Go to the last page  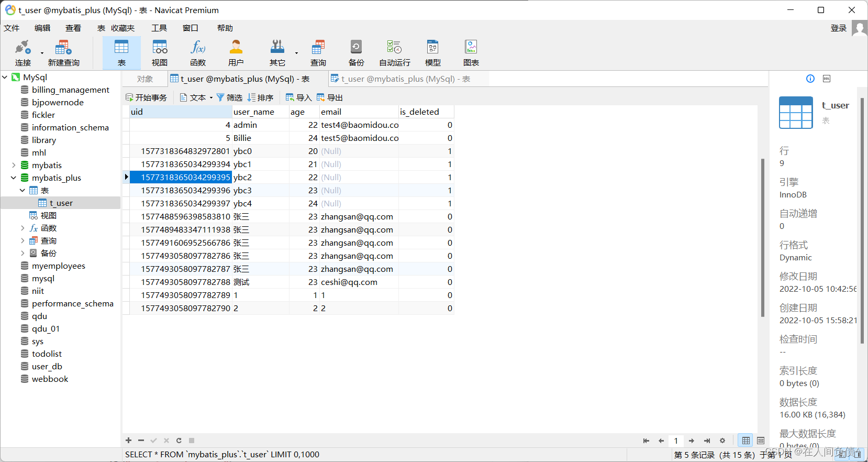707,441
